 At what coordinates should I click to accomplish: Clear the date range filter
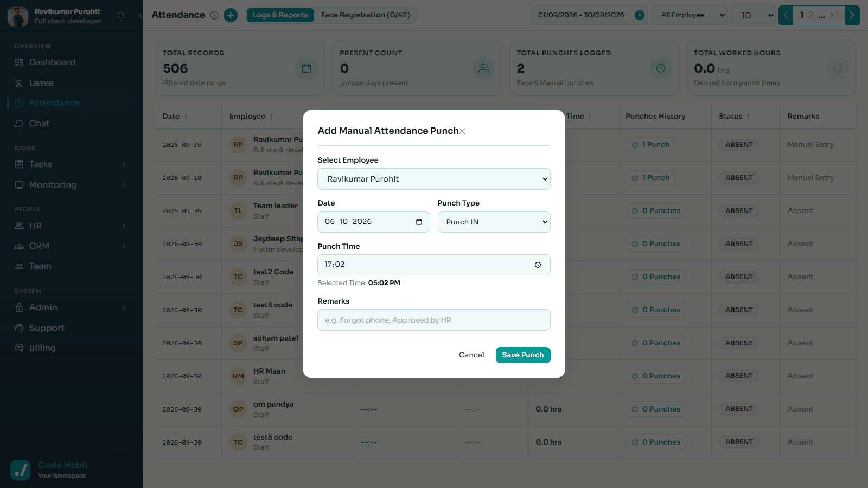pyautogui.click(x=640, y=15)
